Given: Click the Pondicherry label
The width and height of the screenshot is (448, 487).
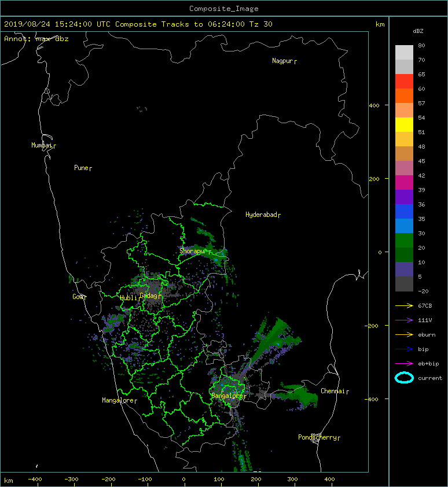Looking at the screenshot, I should (317, 437).
